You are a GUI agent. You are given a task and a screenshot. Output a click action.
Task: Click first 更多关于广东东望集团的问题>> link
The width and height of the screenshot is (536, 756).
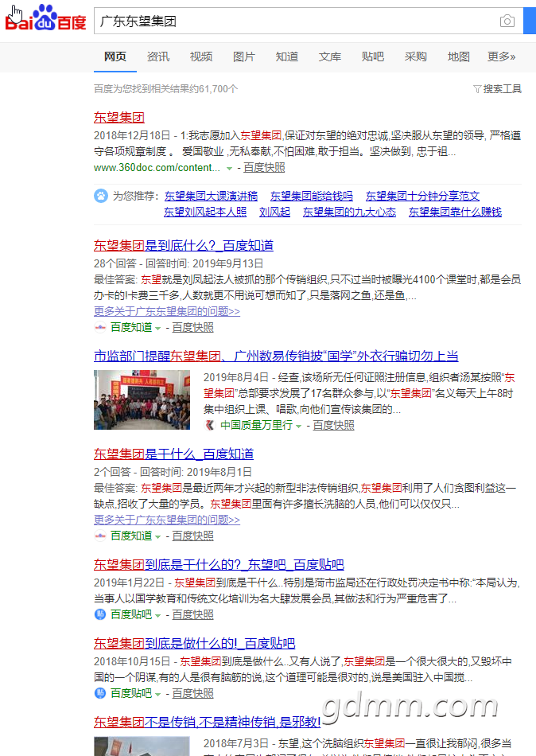tap(167, 311)
